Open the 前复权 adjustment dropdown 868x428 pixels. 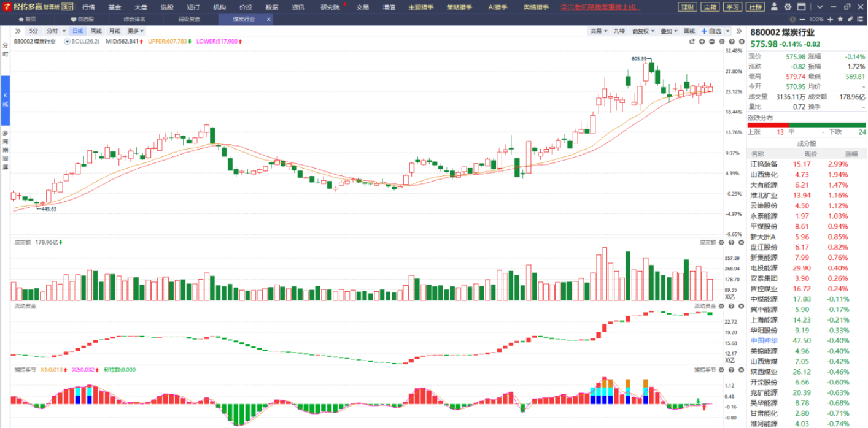[644, 31]
